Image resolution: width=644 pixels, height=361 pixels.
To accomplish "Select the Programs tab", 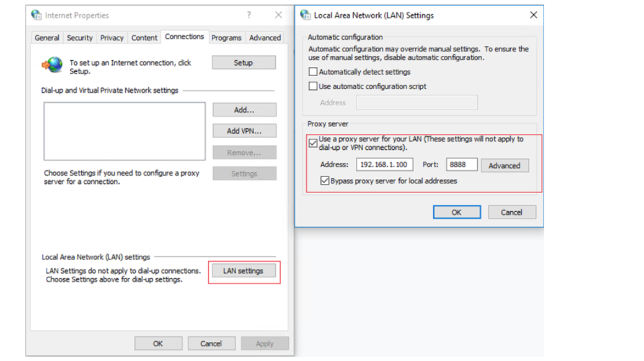I will point(226,38).
